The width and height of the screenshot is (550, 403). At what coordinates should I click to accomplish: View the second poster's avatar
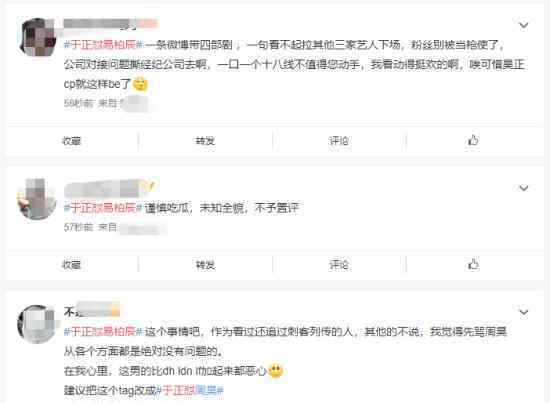[x=37, y=199]
